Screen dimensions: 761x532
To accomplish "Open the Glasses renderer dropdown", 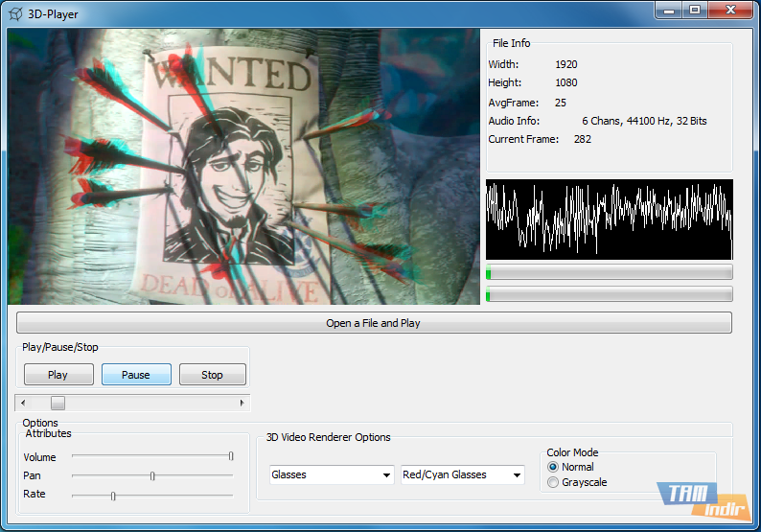I will (x=332, y=474).
